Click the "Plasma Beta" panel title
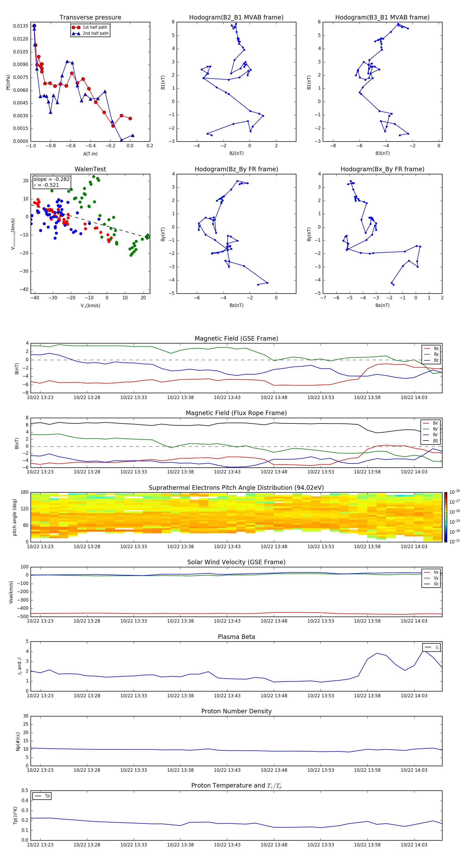This screenshot has width=473, height=868. [x=236, y=637]
